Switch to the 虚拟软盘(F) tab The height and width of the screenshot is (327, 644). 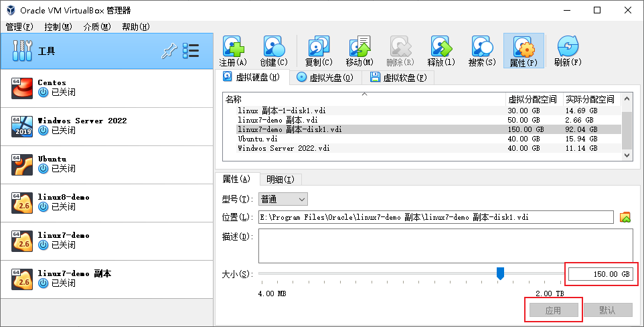(x=398, y=77)
